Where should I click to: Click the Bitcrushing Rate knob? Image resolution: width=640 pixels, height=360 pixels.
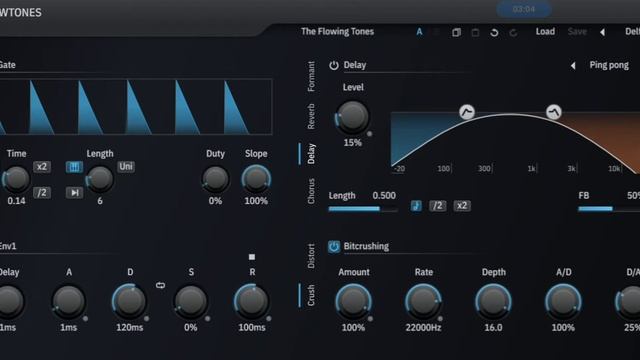coord(423,302)
